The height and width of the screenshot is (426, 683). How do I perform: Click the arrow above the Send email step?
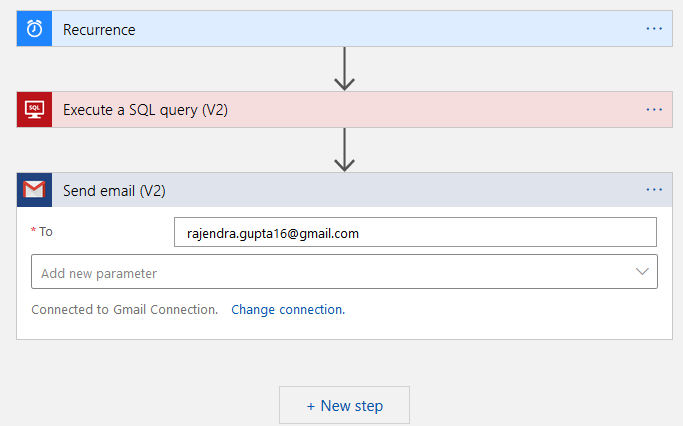(x=344, y=150)
